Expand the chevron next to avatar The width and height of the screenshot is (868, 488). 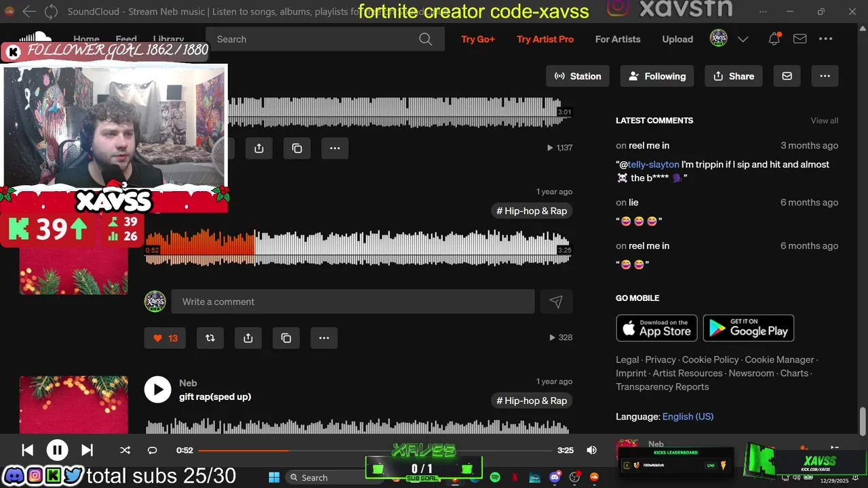pyautogui.click(x=743, y=39)
